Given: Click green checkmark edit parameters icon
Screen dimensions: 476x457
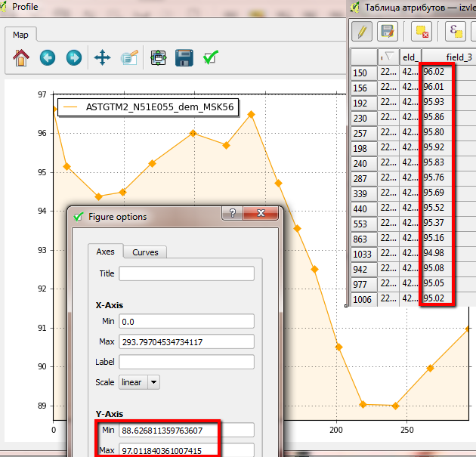Looking at the screenshot, I should [x=211, y=57].
